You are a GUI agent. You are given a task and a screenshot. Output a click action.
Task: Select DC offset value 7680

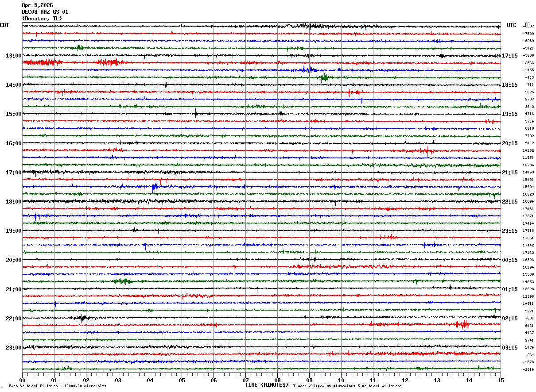pos(529,319)
